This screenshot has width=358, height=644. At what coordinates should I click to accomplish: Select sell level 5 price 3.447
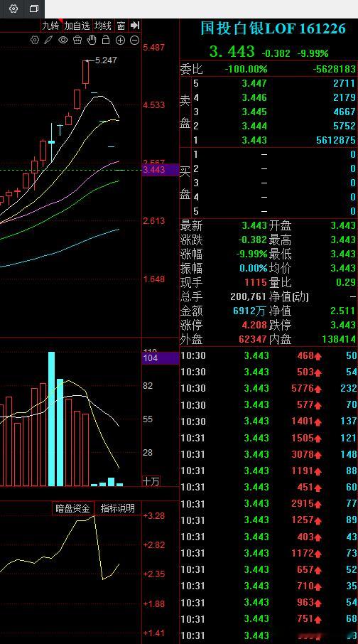254,83
